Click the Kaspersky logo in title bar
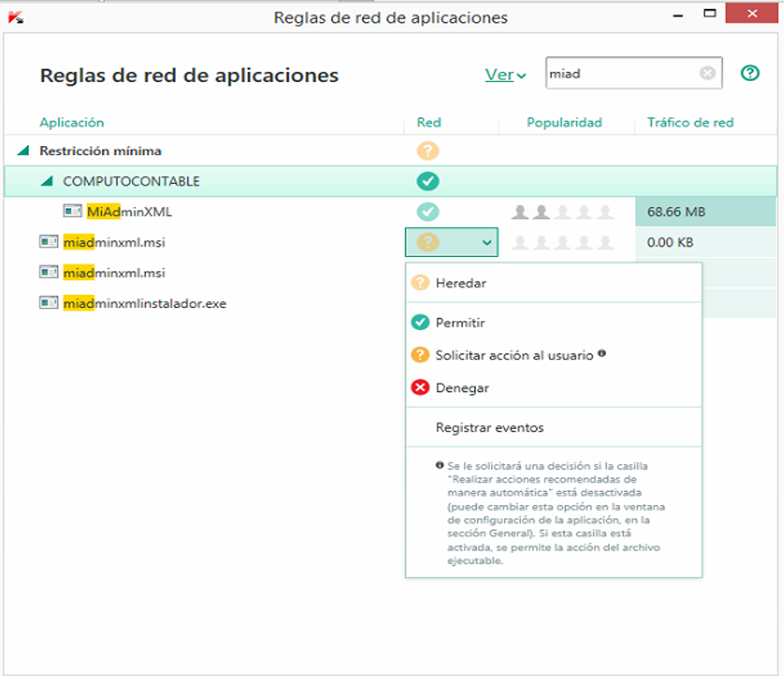Image resolution: width=784 pixels, height=676 pixels. click(x=15, y=17)
